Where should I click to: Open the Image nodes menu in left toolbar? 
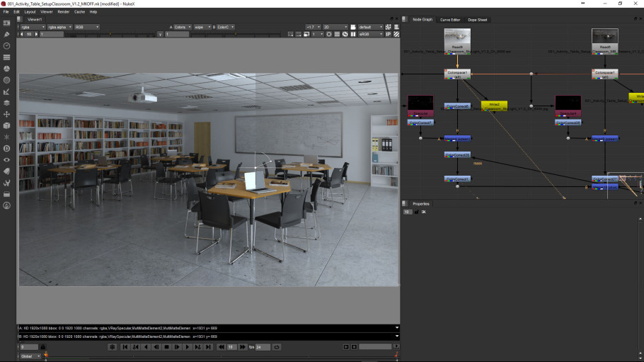pos(6,23)
